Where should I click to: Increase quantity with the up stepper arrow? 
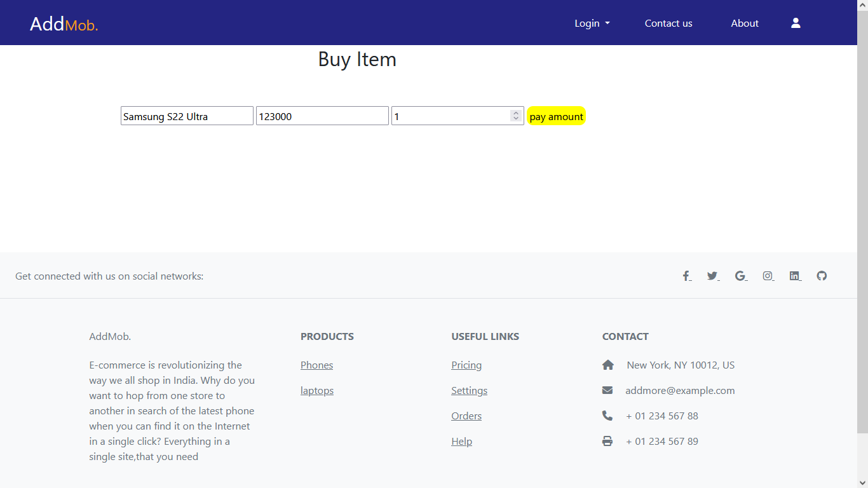(515, 112)
